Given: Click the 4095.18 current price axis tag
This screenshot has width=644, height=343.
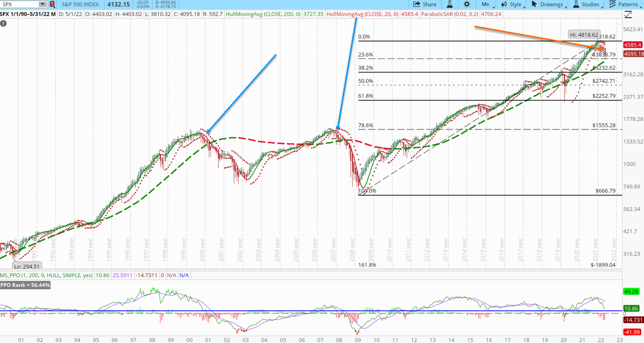Looking at the screenshot, I should 633,54.
